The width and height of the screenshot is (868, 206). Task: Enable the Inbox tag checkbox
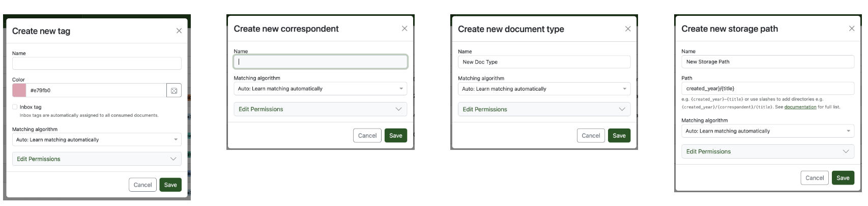[x=15, y=107]
